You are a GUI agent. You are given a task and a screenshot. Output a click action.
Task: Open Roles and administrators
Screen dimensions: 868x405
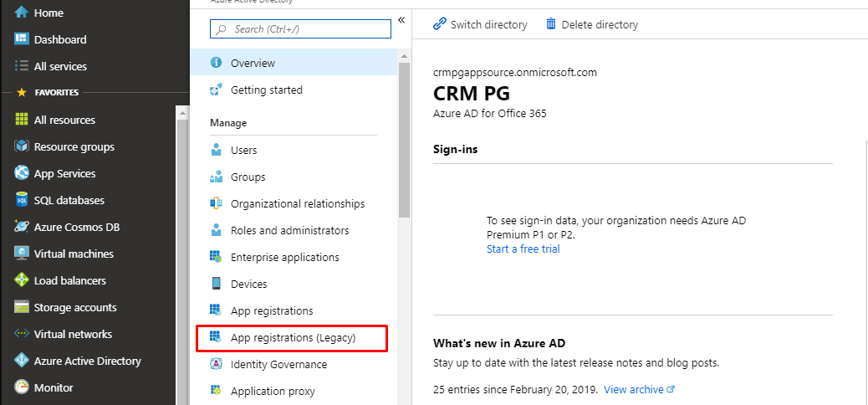(289, 230)
